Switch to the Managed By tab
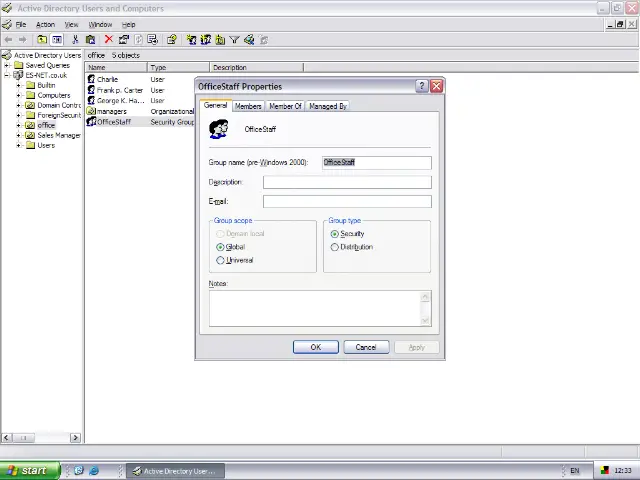640x480 pixels. click(x=328, y=106)
